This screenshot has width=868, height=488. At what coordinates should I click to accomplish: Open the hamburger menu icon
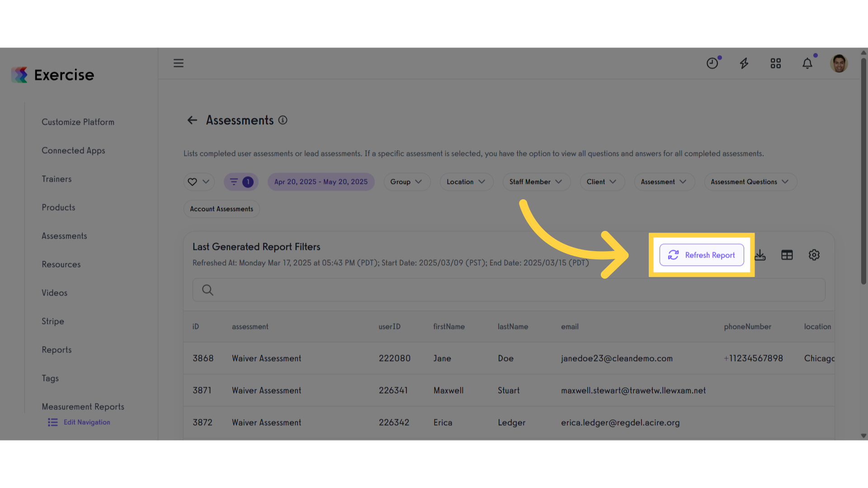coord(179,63)
